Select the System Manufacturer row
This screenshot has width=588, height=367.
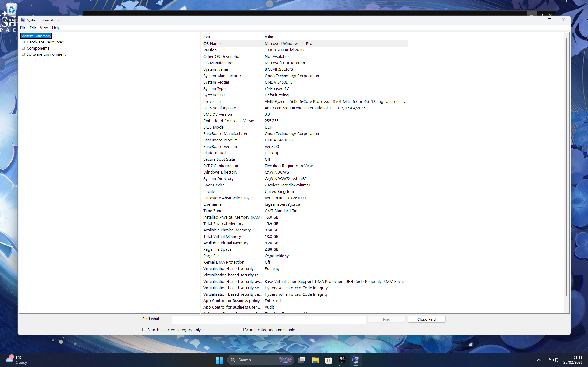coord(305,76)
